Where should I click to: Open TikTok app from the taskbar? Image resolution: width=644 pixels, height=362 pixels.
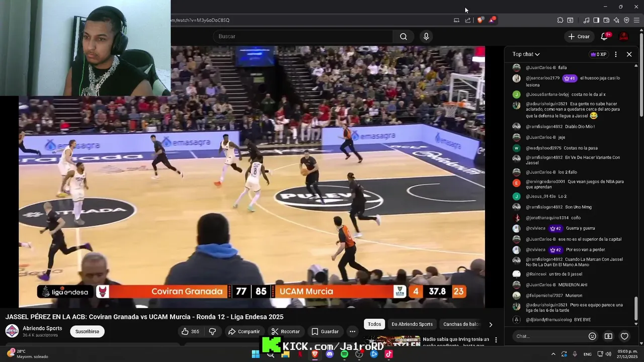click(x=388, y=354)
